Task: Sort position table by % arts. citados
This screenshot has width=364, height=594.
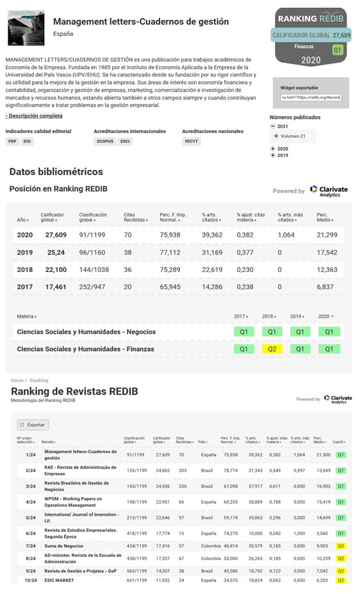Action: (x=211, y=217)
